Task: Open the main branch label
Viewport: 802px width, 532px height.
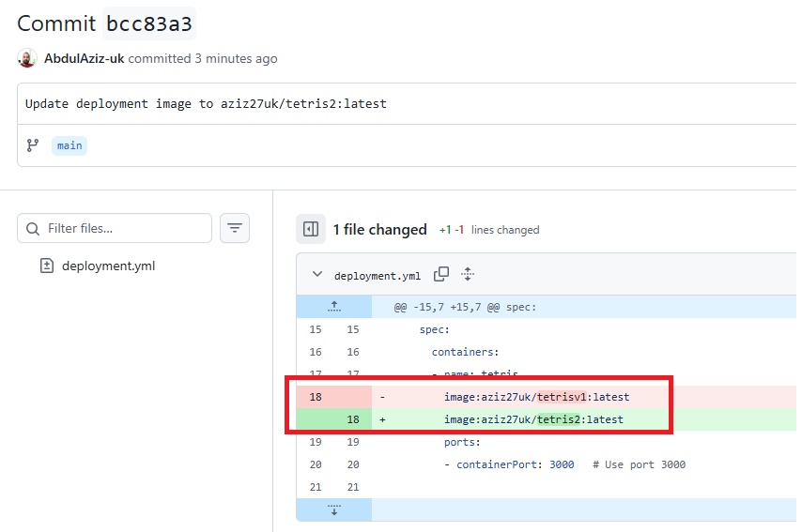Action: click(69, 145)
